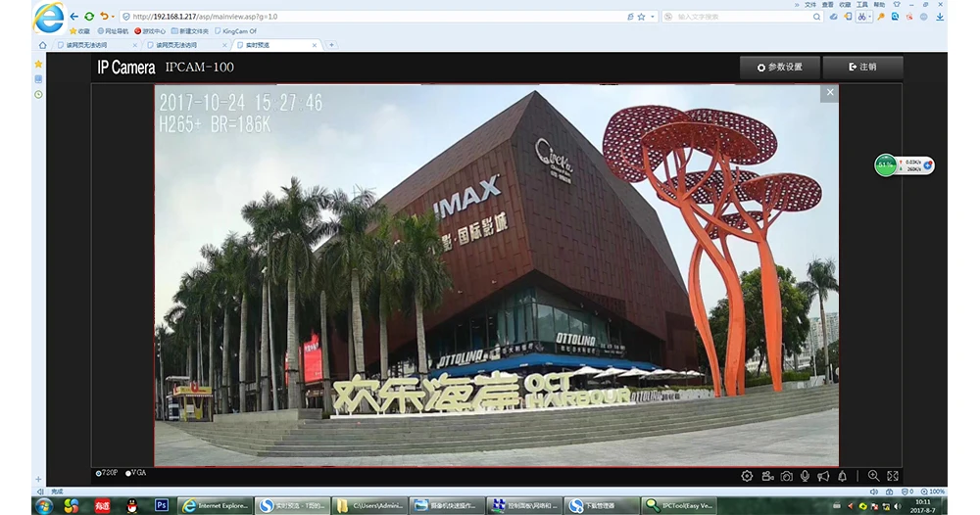Screen dimensions: 980x515
Task: Open a new browser tab
Action: 331,45
